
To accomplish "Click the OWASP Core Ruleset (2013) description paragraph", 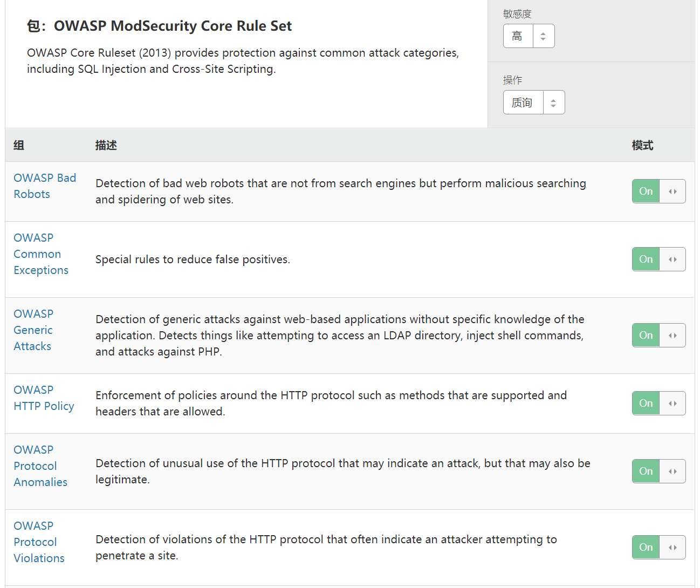I will (243, 61).
